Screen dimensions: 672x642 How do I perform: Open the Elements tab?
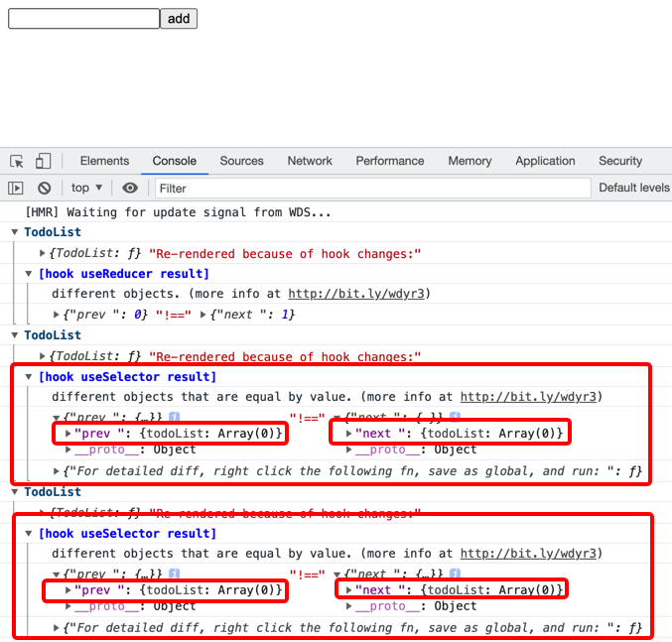[104, 161]
